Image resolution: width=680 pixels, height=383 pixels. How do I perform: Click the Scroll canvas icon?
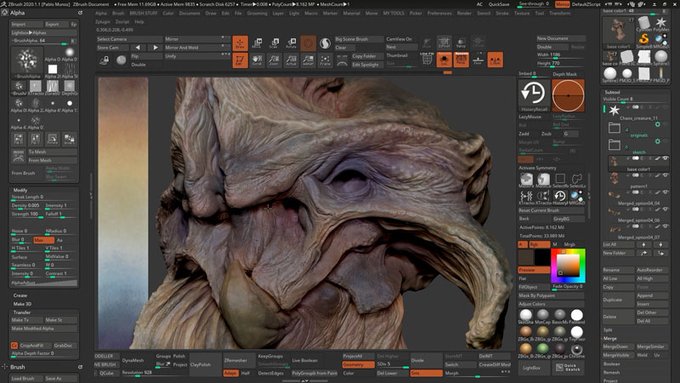point(257,60)
